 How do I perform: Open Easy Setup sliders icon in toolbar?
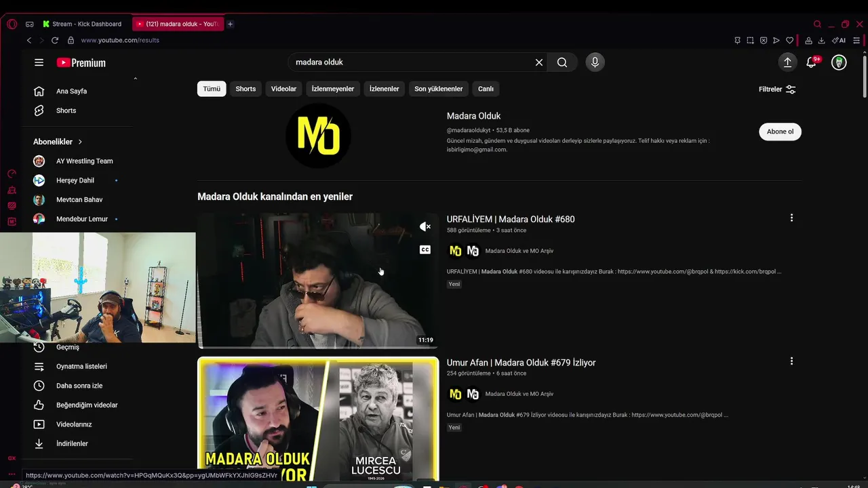point(856,41)
